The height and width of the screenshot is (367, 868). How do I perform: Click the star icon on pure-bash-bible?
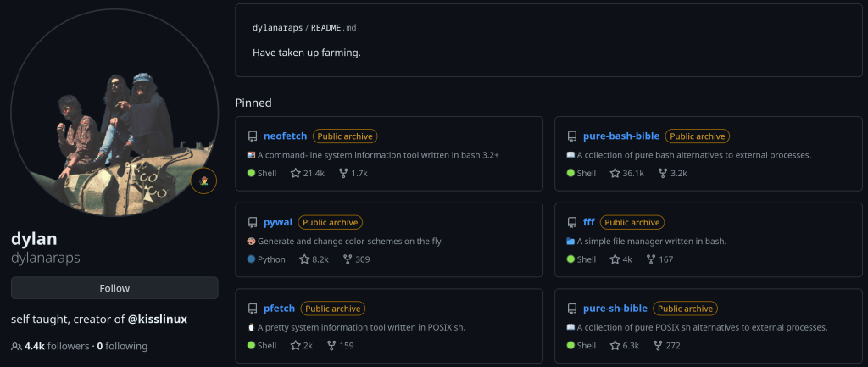click(x=615, y=173)
